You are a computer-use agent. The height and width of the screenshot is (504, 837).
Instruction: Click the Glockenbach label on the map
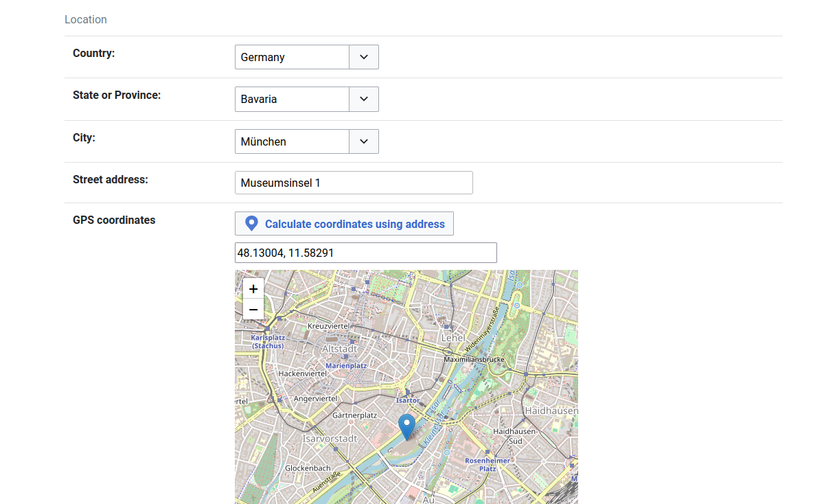308,468
